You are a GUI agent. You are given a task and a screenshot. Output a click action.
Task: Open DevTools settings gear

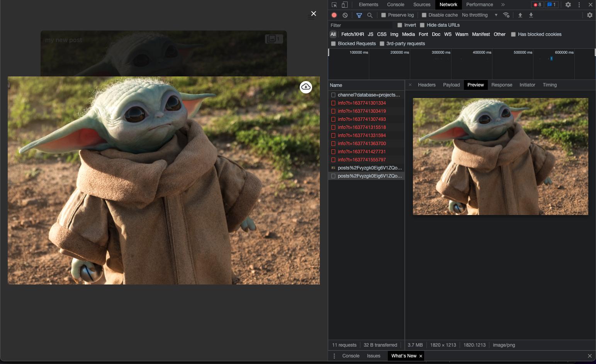coord(568,5)
